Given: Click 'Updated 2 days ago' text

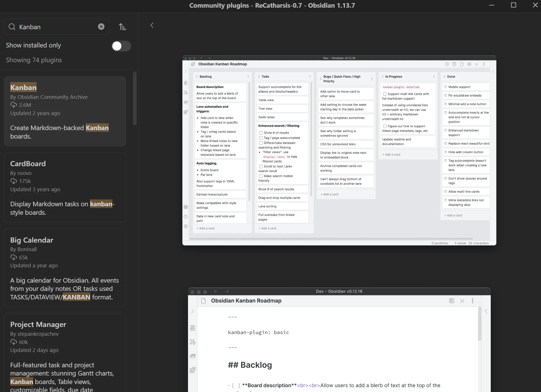Looking at the screenshot, I should [34, 350].
